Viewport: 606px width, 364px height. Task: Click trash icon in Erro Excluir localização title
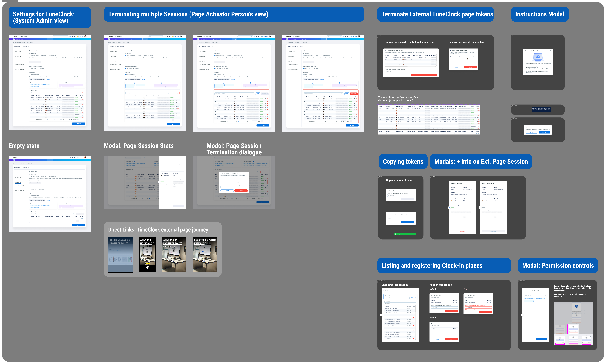point(465,296)
